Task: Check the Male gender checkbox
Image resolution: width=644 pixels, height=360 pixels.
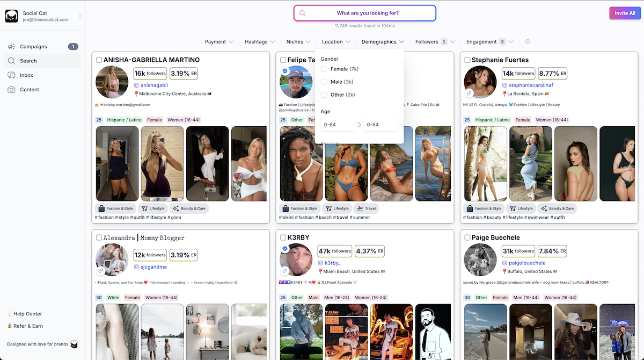Action: pyautogui.click(x=324, y=82)
